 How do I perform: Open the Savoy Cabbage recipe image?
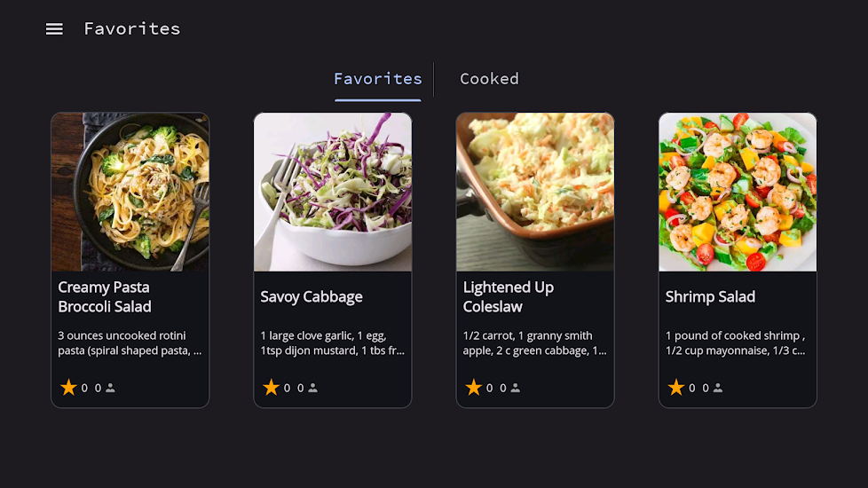333,192
